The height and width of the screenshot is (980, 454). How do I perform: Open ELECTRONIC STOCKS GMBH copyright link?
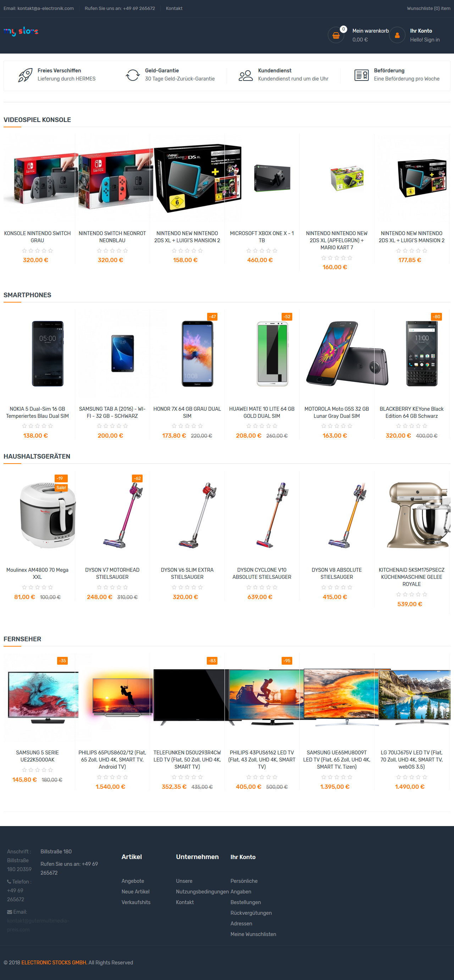(54, 962)
